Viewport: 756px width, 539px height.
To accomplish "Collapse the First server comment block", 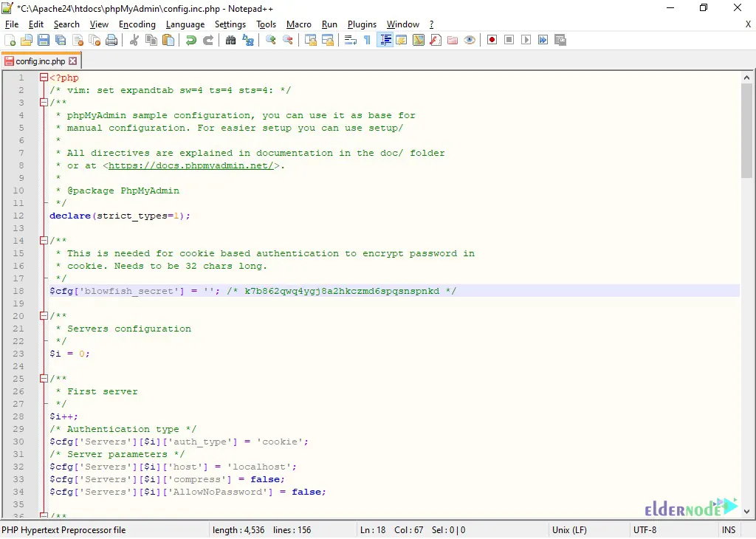I will click(44, 378).
